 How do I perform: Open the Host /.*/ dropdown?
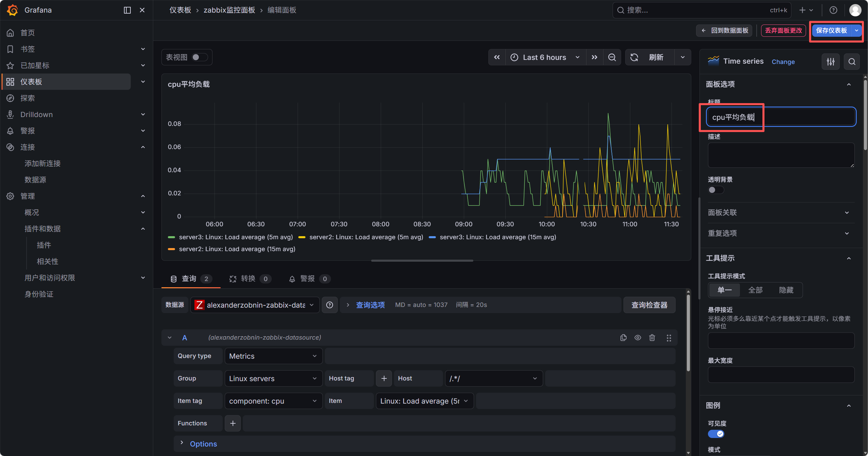494,378
